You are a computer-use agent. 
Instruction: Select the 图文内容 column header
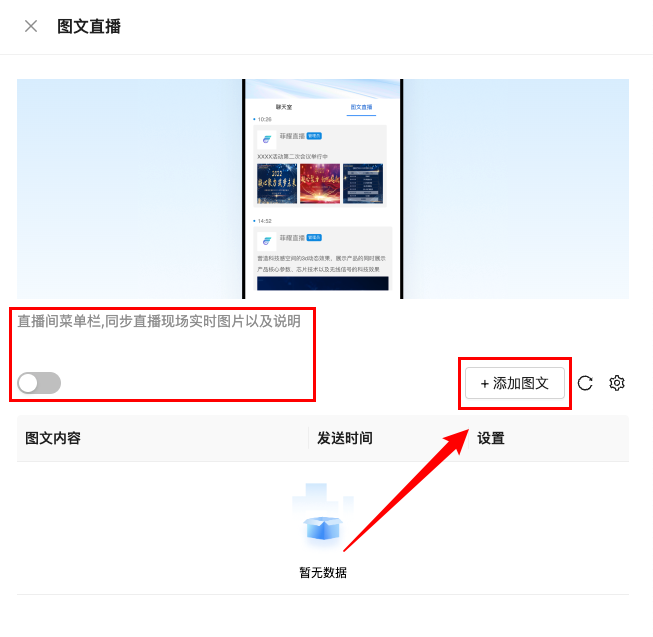tap(53, 438)
